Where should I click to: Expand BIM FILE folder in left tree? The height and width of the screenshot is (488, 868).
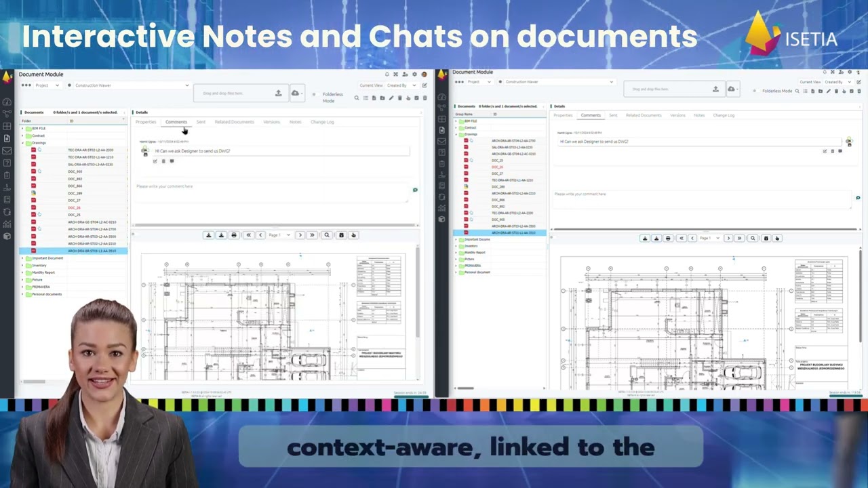[22, 128]
